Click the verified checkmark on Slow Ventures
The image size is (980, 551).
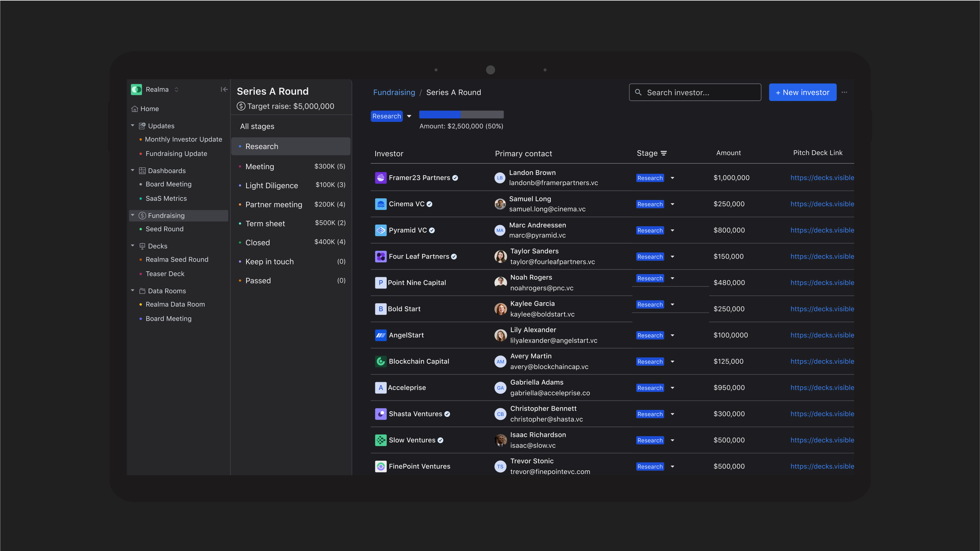click(x=441, y=440)
